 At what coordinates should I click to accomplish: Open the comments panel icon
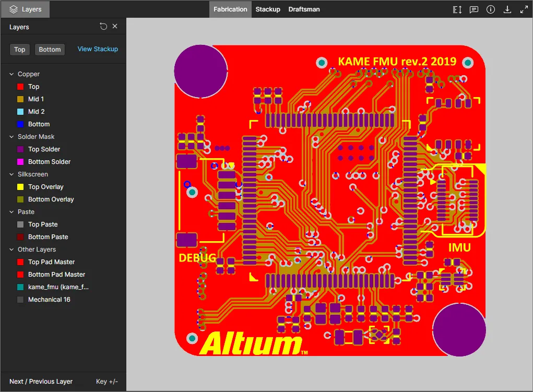(473, 9)
